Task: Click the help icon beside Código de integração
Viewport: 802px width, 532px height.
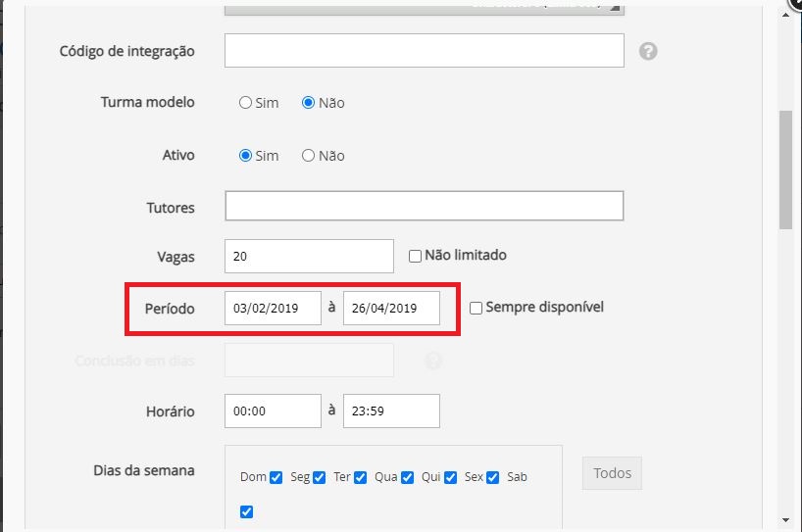Action: coord(647,51)
